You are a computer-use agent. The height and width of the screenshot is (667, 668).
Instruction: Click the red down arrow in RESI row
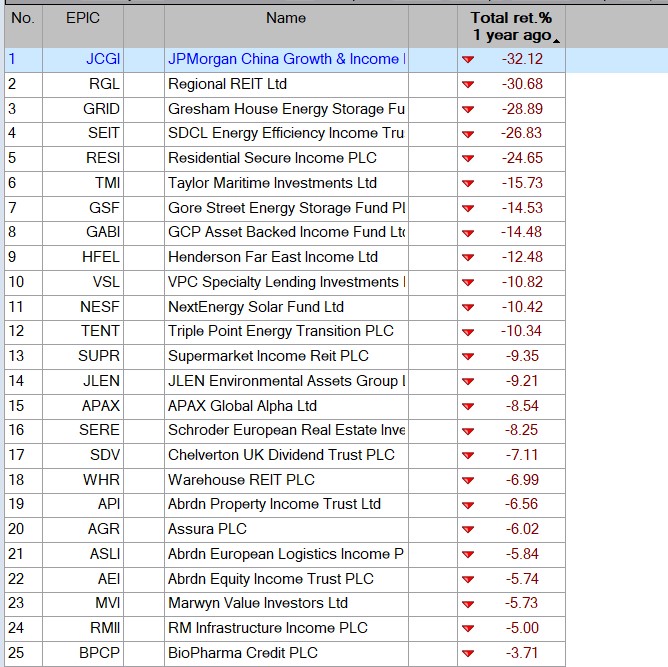468,158
